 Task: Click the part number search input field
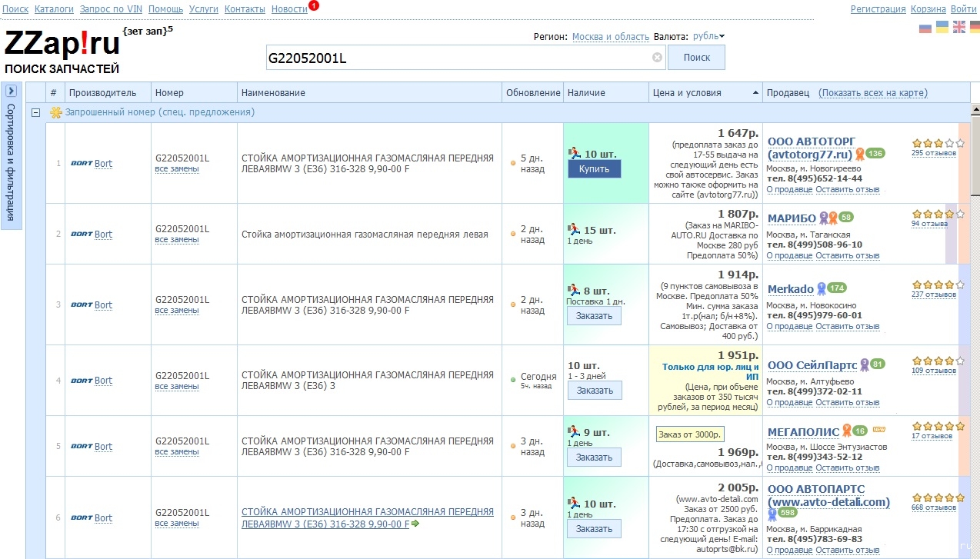(458, 58)
